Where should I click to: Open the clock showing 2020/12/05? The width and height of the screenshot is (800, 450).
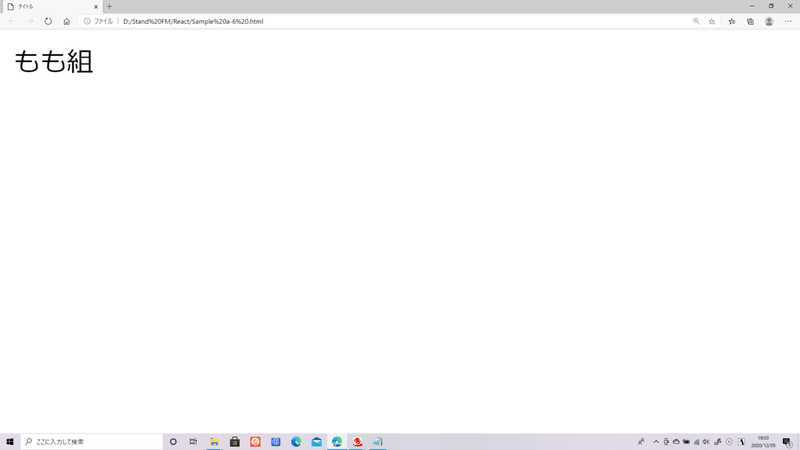coord(763,442)
